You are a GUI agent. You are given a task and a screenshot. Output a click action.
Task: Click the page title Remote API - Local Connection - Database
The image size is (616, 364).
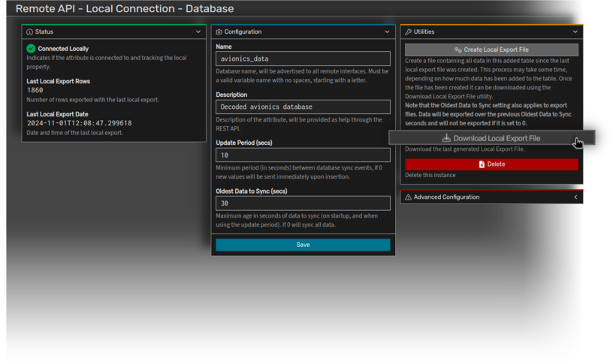point(125,9)
